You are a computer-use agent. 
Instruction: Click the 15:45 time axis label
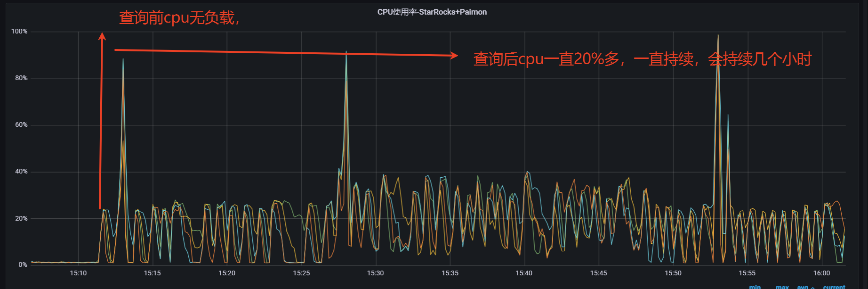point(598,273)
